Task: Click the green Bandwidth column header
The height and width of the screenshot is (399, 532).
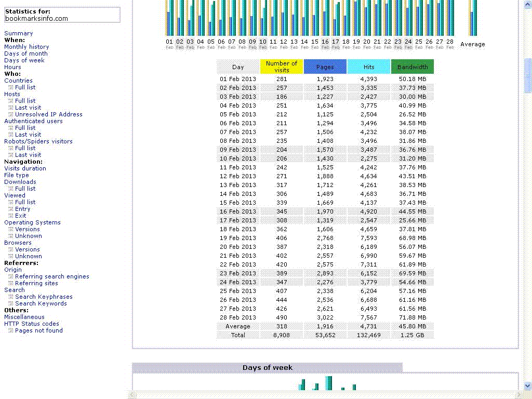Action: click(x=413, y=67)
